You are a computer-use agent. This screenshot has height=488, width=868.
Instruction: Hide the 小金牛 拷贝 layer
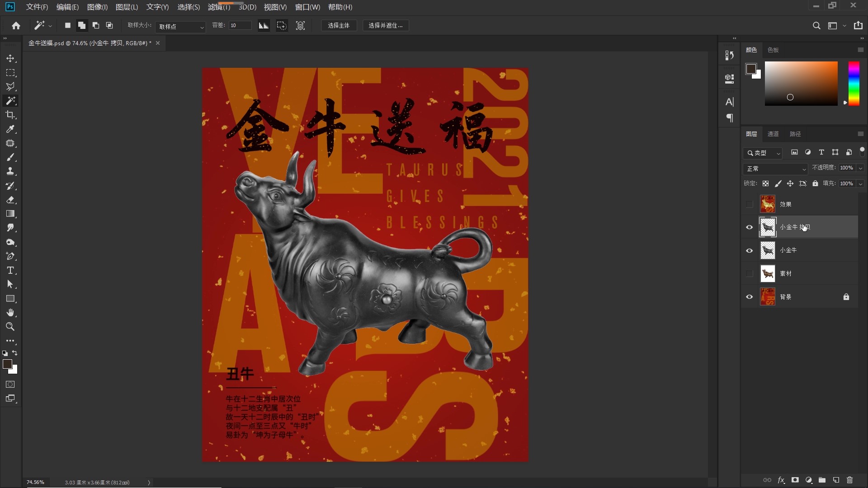click(750, 227)
